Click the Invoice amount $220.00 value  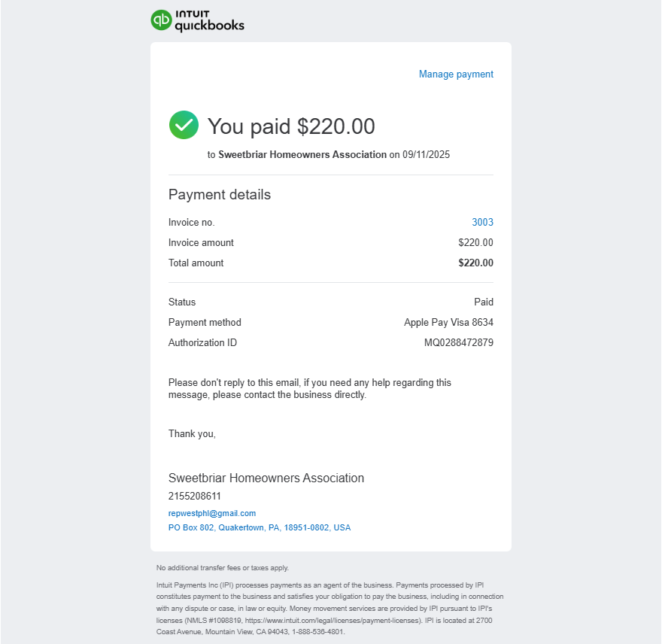[475, 242]
